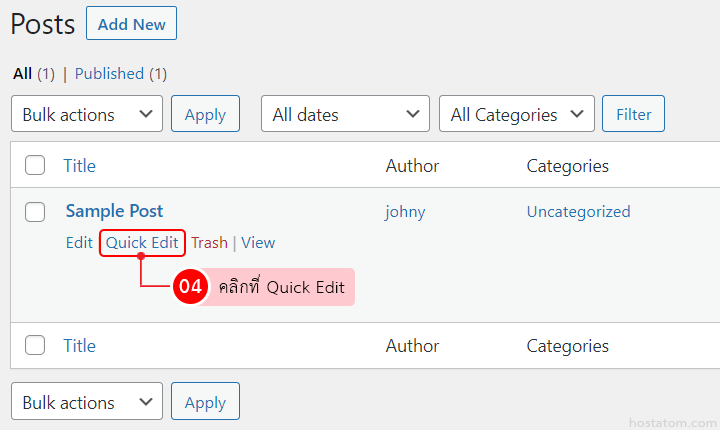Expand the All dates dropdown

point(345,114)
